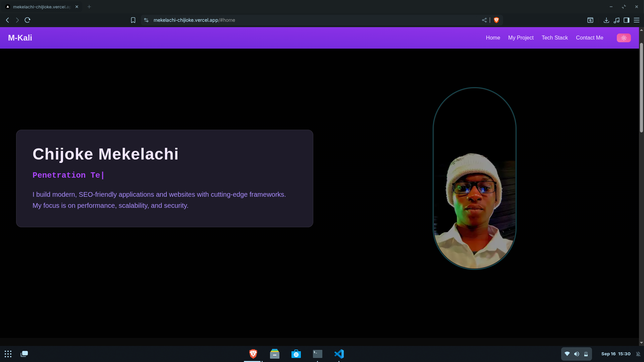Open the media playlist music icon
The width and height of the screenshot is (644, 362).
pyautogui.click(x=616, y=20)
